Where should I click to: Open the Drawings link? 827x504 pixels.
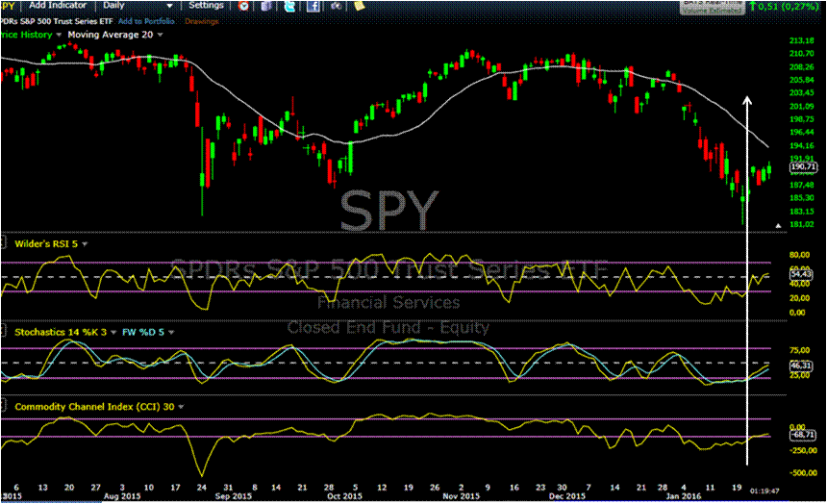(202, 21)
